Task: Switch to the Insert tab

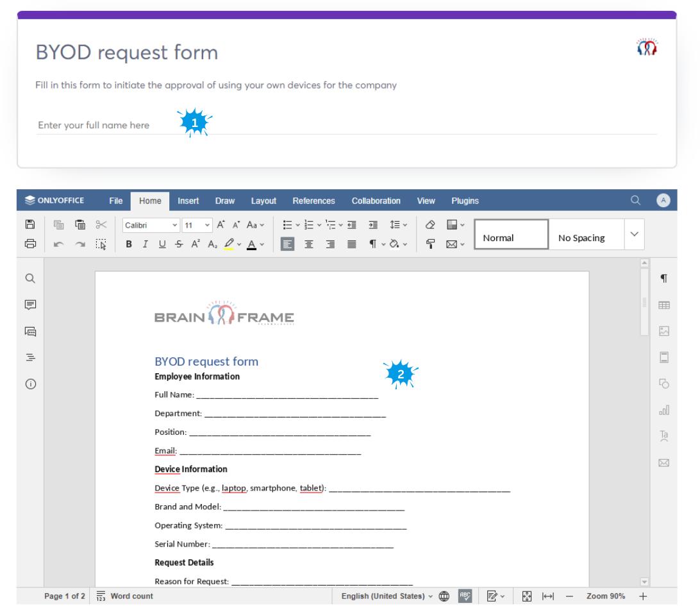Action: tap(188, 201)
